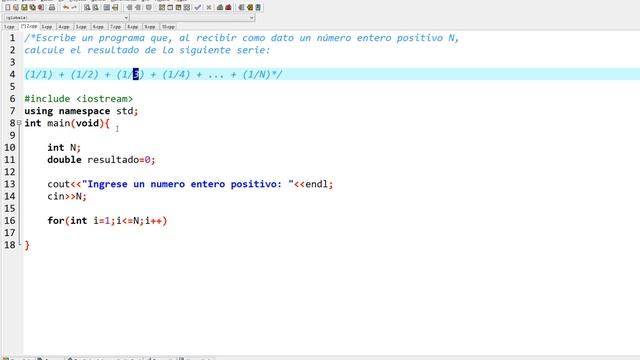640x360 pixels.
Task: Click the highlighted series comment on line 4
Action: coord(153,74)
